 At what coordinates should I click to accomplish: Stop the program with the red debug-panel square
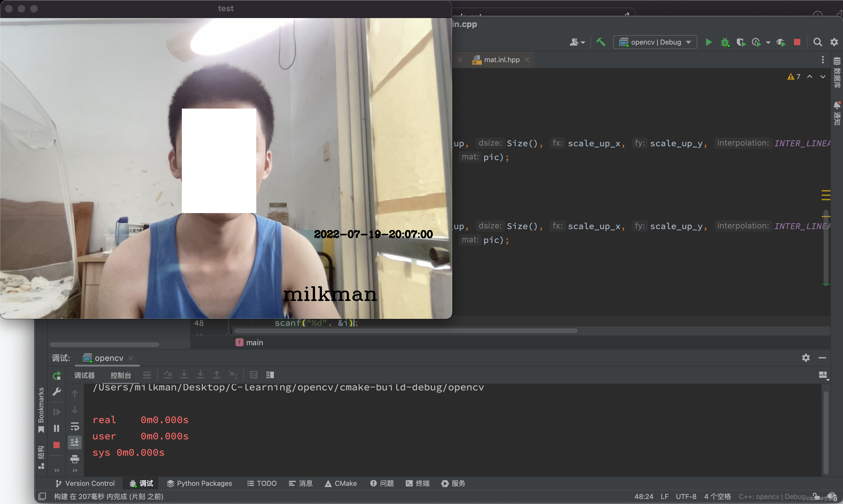tap(57, 445)
